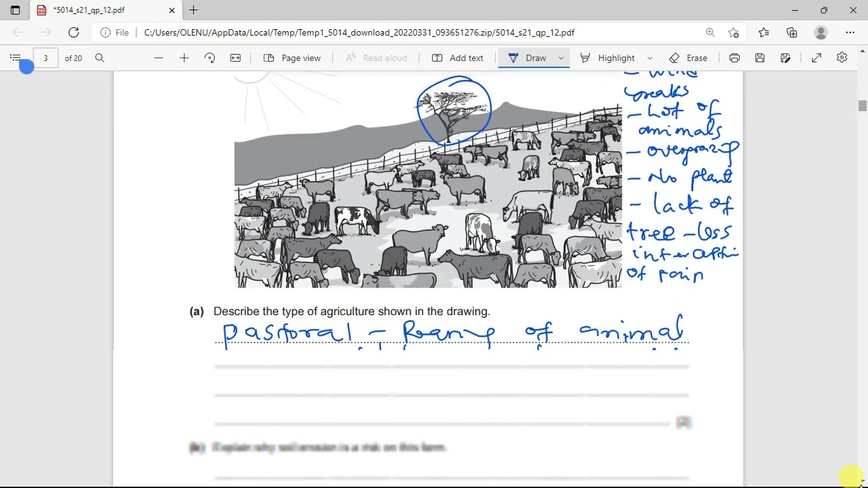Click the 'of 20' page count
This screenshot has width=868, height=488.
[73, 58]
